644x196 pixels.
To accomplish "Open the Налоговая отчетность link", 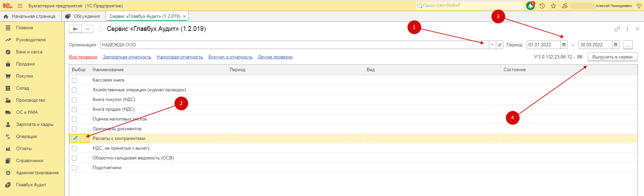I will [180, 57].
